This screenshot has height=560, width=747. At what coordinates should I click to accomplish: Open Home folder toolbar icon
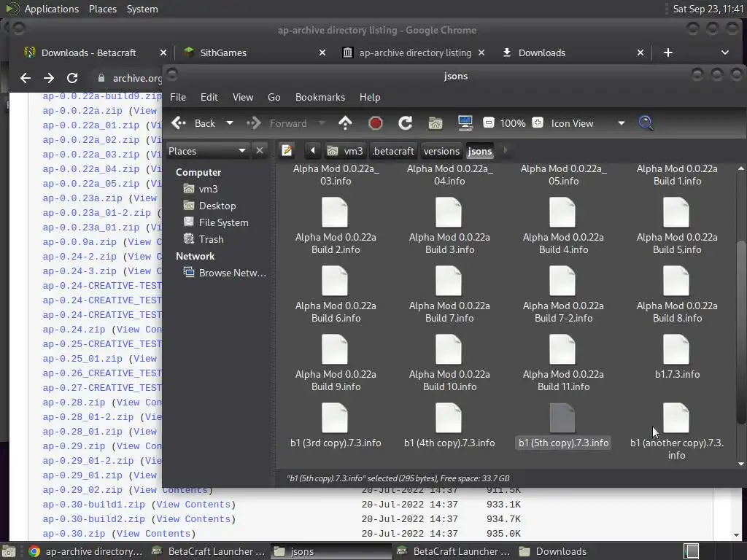click(x=436, y=123)
